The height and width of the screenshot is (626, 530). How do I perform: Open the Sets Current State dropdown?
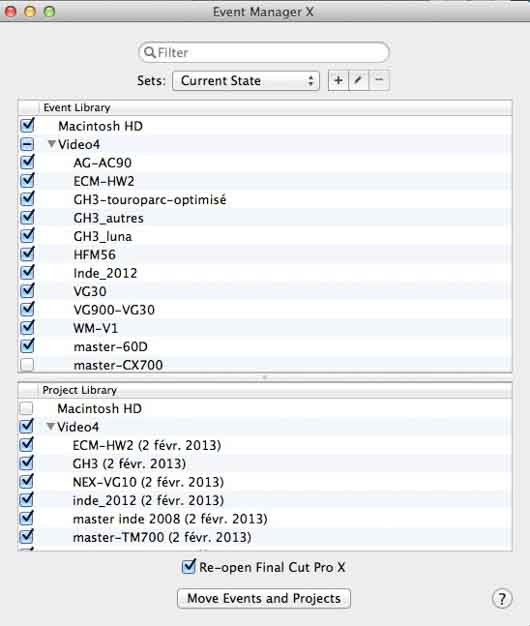click(x=246, y=81)
